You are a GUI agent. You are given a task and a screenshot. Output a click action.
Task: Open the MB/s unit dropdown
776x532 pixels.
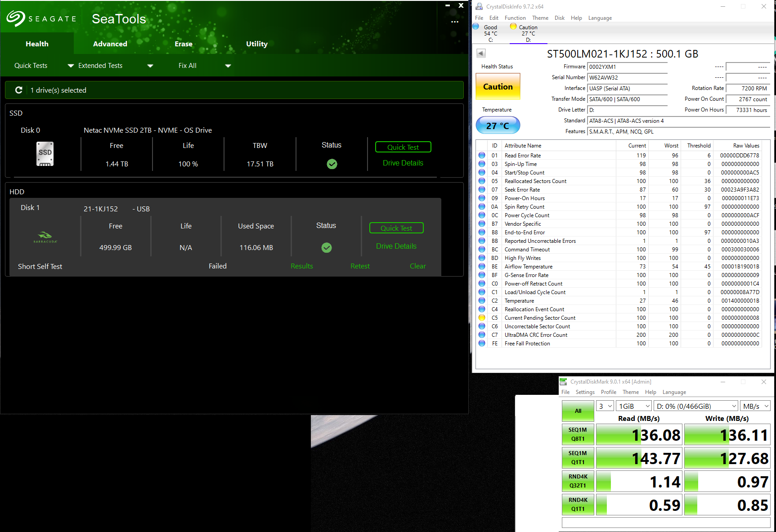755,406
